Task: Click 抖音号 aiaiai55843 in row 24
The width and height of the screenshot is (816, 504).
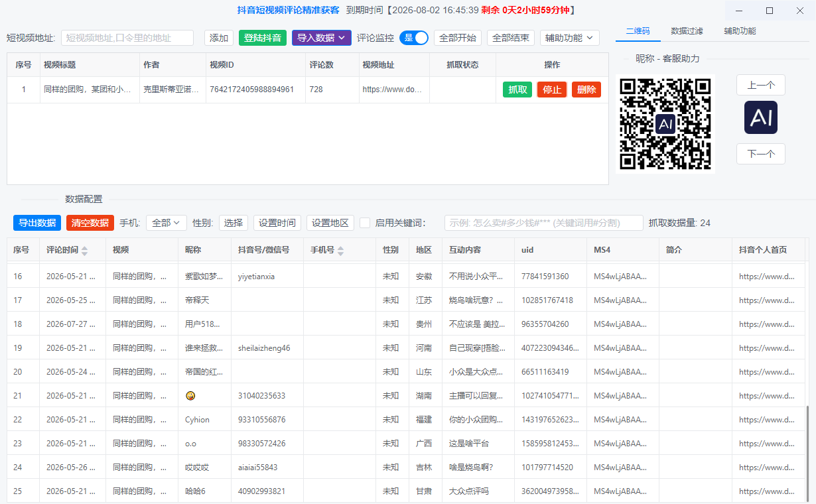Action: coord(257,468)
